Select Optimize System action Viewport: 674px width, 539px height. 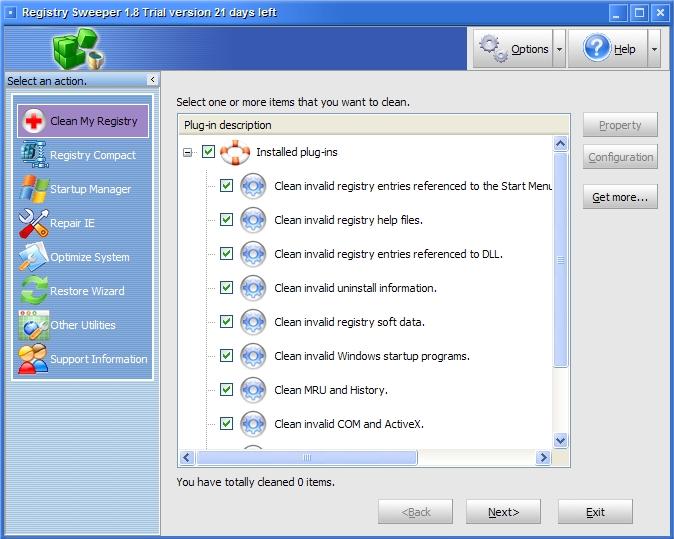(83, 257)
